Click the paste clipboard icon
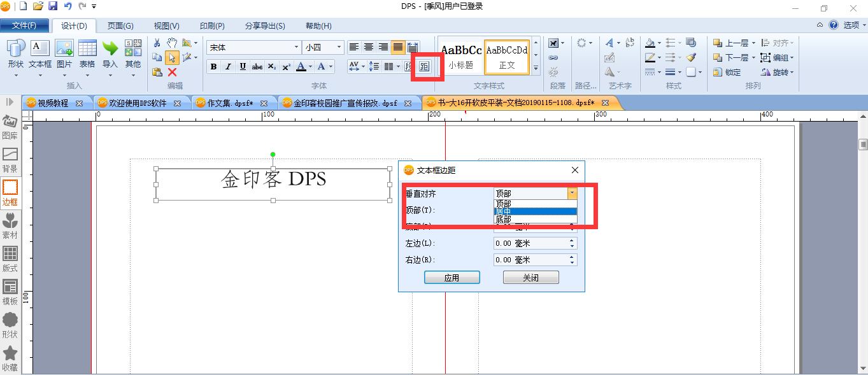This screenshot has height=375, width=868. tap(157, 72)
